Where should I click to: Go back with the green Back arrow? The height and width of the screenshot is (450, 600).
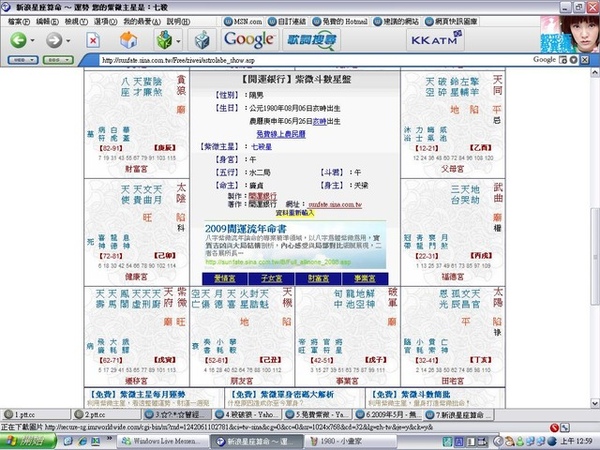(18, 40)
